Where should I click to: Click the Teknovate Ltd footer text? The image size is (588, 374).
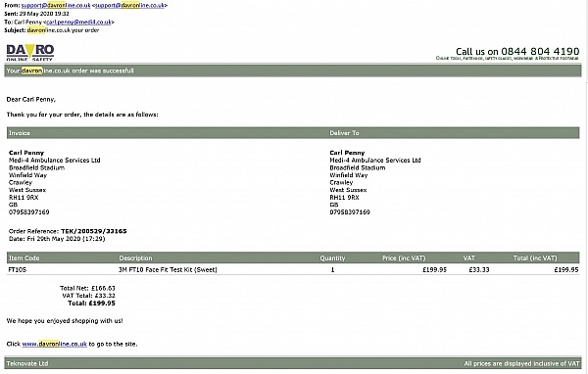pyautogui.click(x=27, y=363)
